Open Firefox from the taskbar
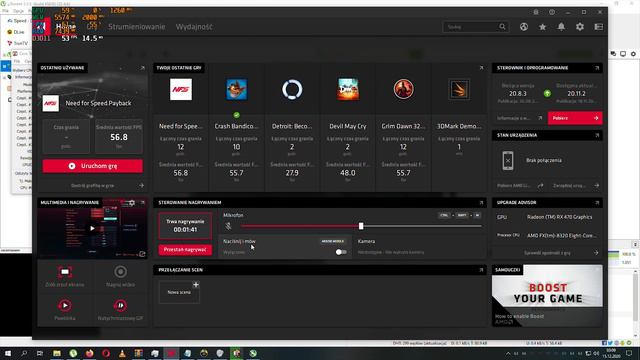The height and width of the screenshot is (360, 640). click(89, 353)
